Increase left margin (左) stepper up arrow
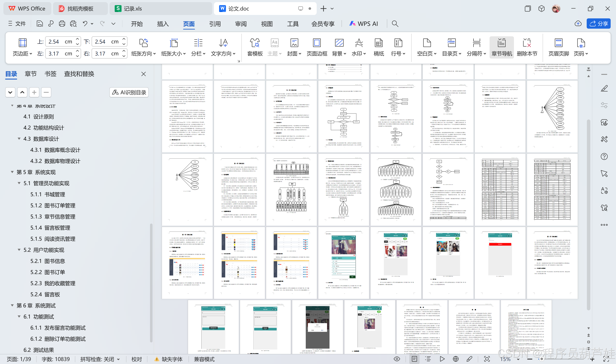The height and width of the screenshot is (364, 616). pos(77,51)
